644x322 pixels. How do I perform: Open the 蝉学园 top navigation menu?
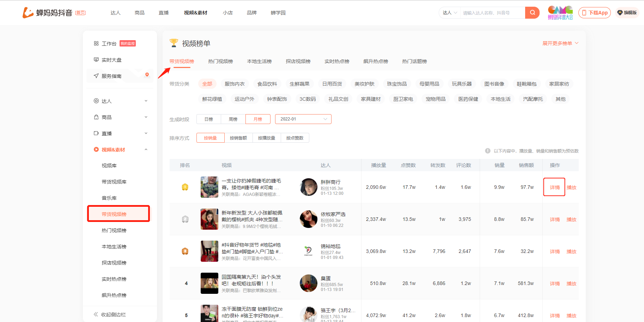(278, 13)
